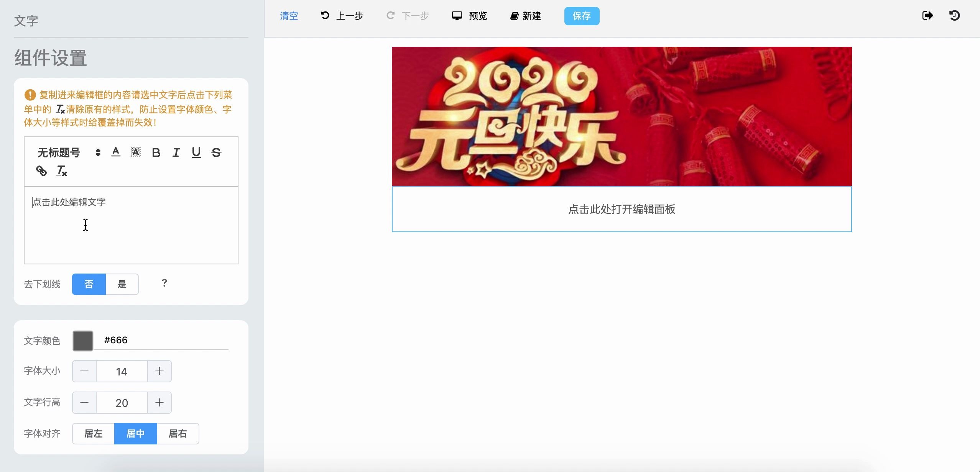Toggle underline formatting
Image resolution: width=980 pixels, height=472 pixels.
(196, 152)
